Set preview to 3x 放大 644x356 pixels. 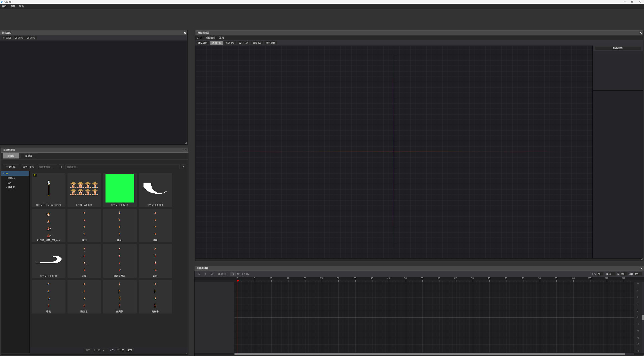click(31, 38)
